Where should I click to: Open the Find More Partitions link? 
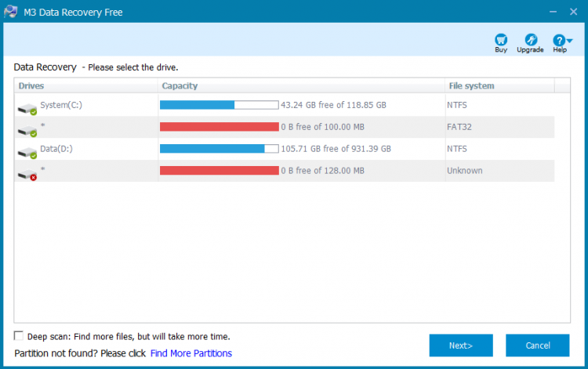191,353
